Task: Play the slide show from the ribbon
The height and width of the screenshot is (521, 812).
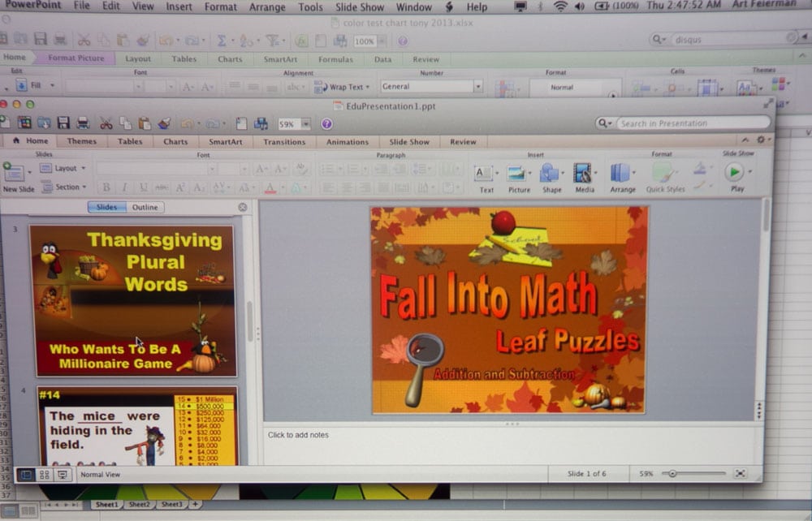Action: tap(734, 172)
